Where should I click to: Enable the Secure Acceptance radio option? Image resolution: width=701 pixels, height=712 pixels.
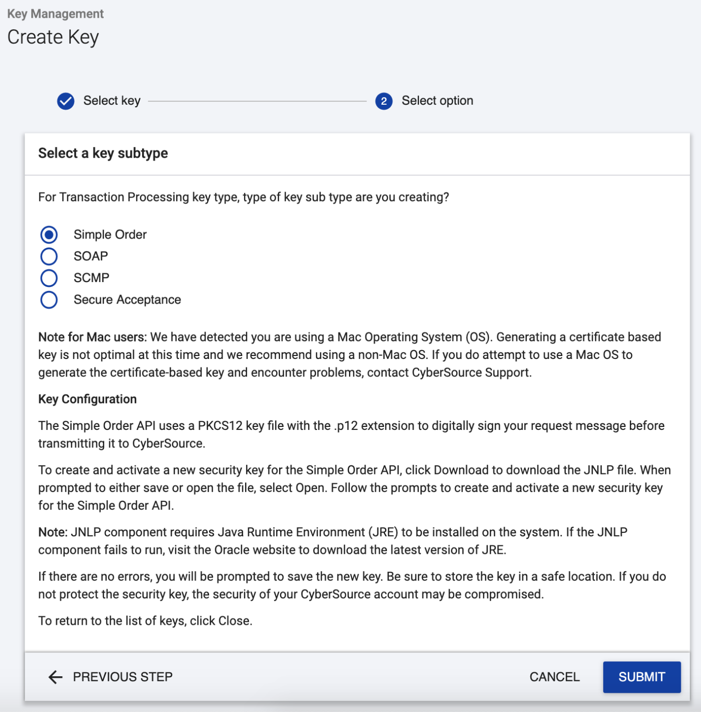tap(49, 300)
